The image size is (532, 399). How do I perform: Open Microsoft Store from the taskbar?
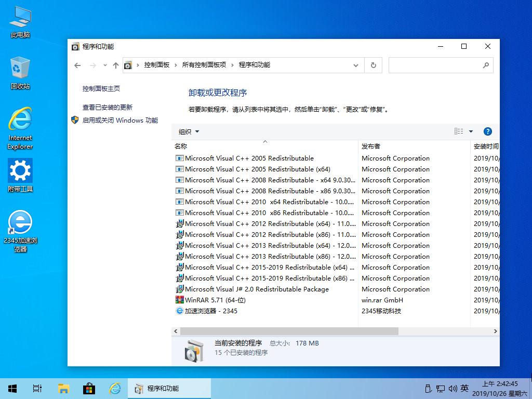click(x=89, y=389)
